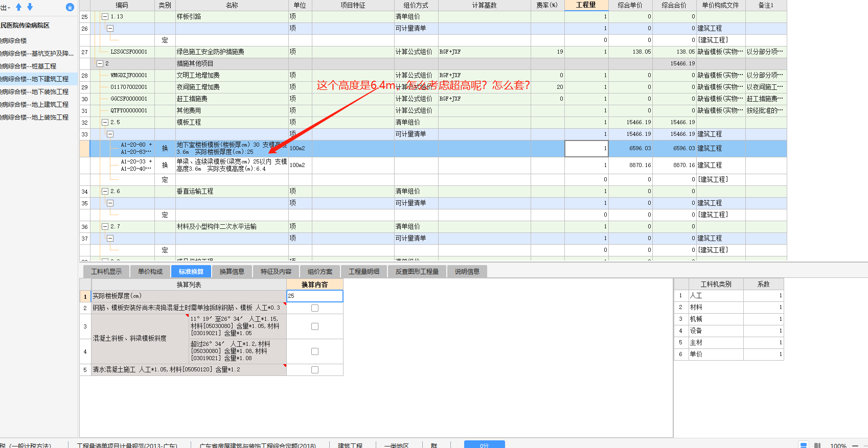Click status bar entry 广东省房屋建筑与装饰工程综合定额(2018)
The width and height of the screenshot is (868, 448).
(258, 445)
